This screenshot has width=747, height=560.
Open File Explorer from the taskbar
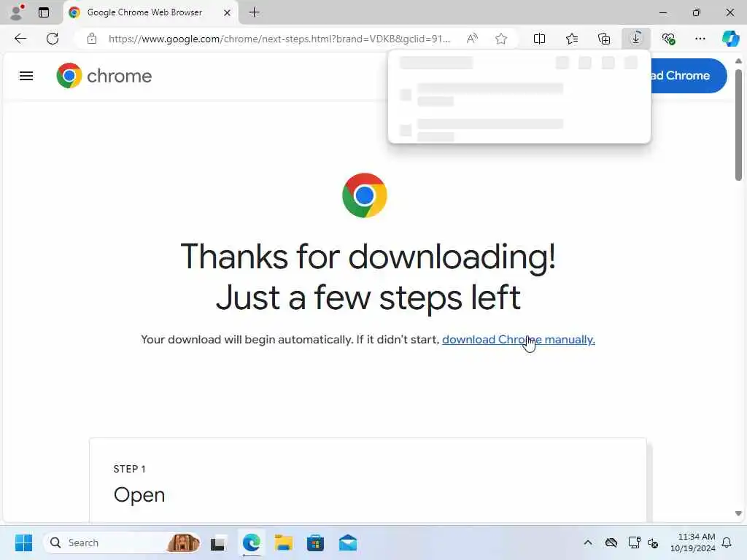click(x=284, y=542)
